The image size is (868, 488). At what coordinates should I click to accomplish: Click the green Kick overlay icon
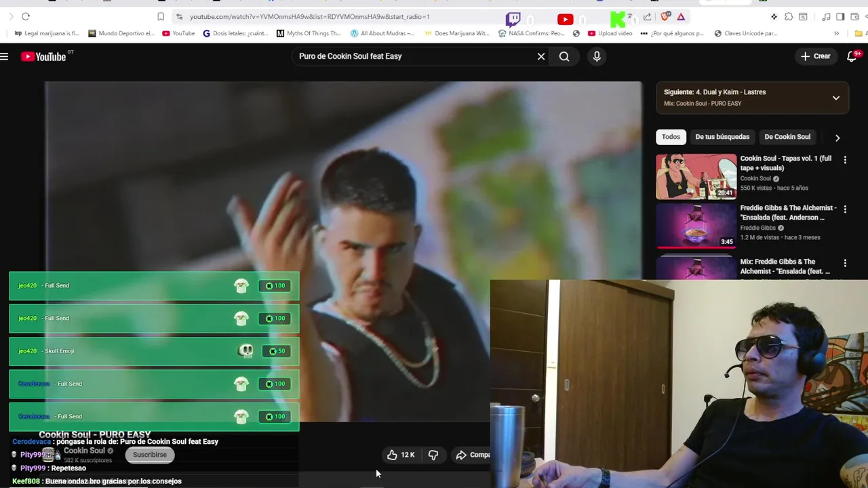click(x=618, y=20)
